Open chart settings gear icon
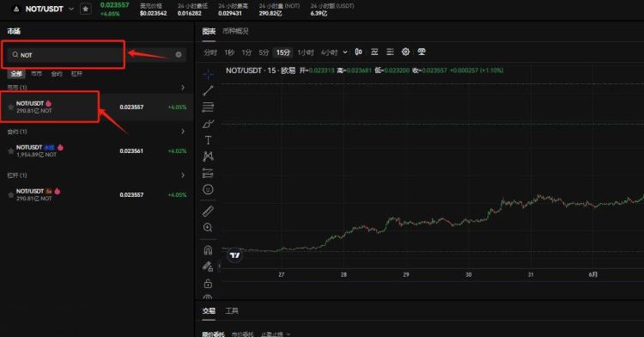The image size is (644, 337). pyautogui.click(x=405, y=52)
